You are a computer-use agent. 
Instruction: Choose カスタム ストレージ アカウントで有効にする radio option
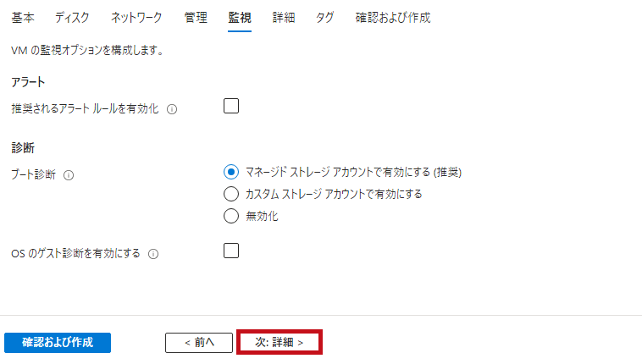coord(231,194)
